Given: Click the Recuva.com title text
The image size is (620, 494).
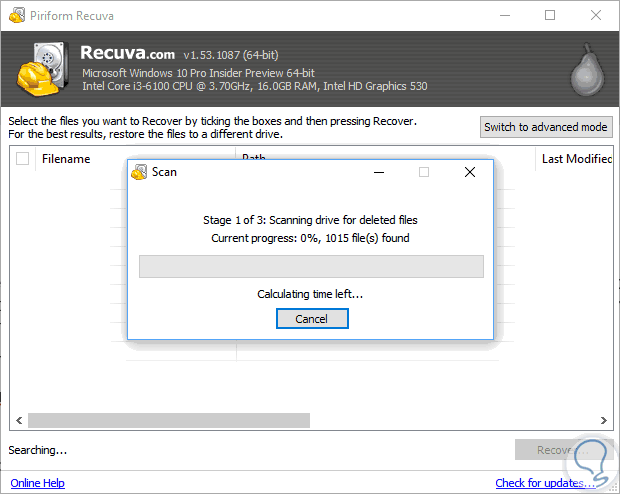Looking at the screenshot, I should 127,53.
